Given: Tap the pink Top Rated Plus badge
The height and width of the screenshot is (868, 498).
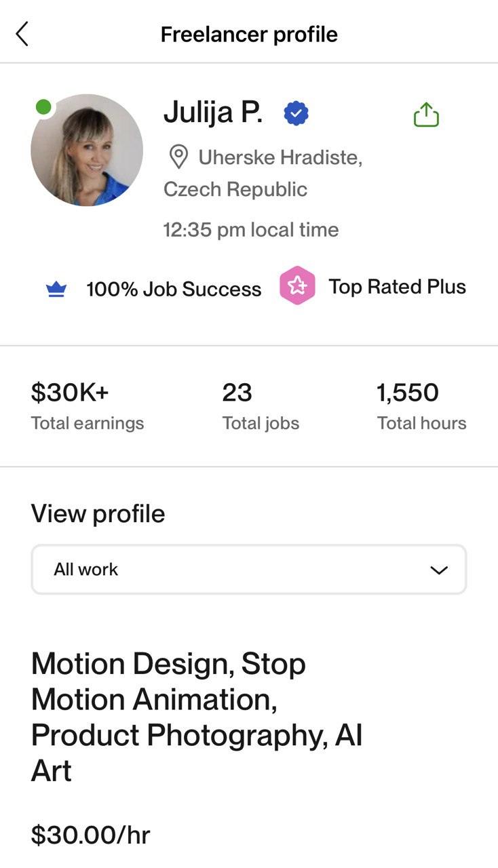Looking at the screenshot, I should click(297, 285).
